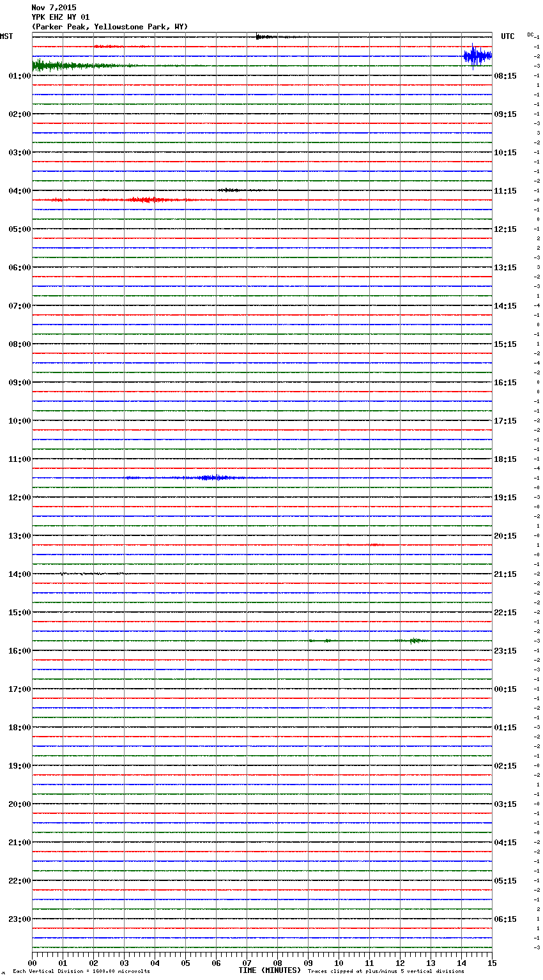Click the 08:15 UTC time label
The width and height of the screenshot is (543, 980).
505,75
